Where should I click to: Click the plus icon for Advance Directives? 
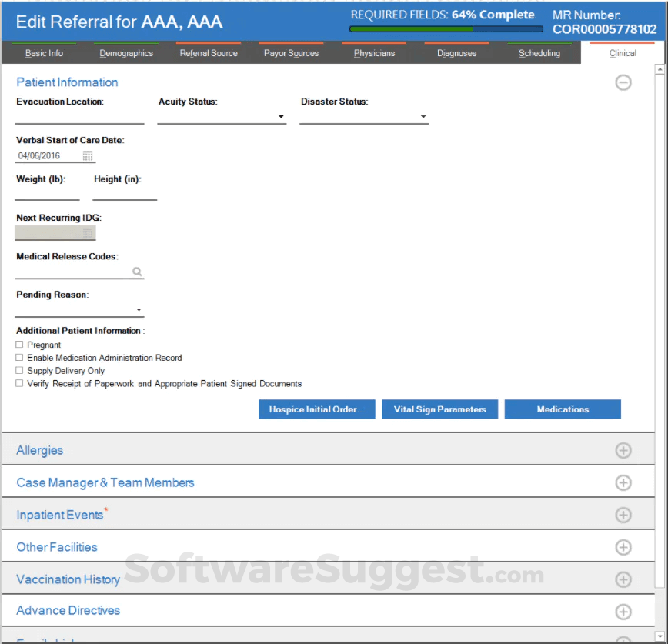point(623,611)
